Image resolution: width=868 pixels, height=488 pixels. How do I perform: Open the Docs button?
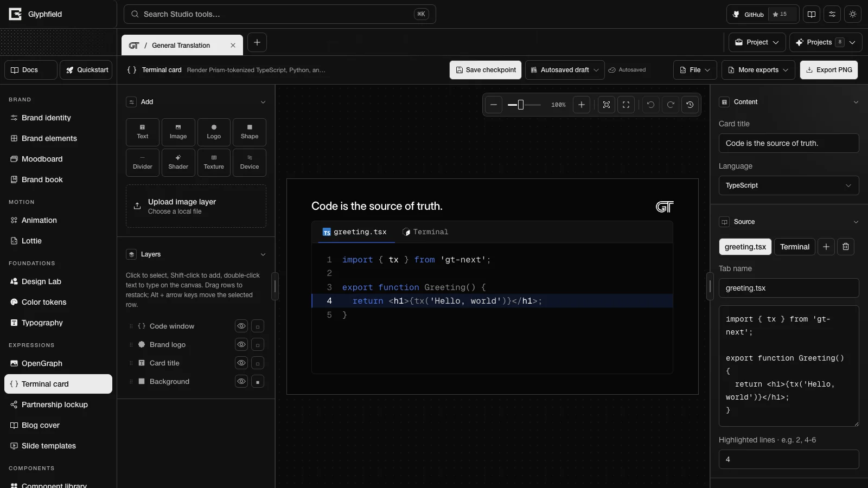(x=31, y=70)
